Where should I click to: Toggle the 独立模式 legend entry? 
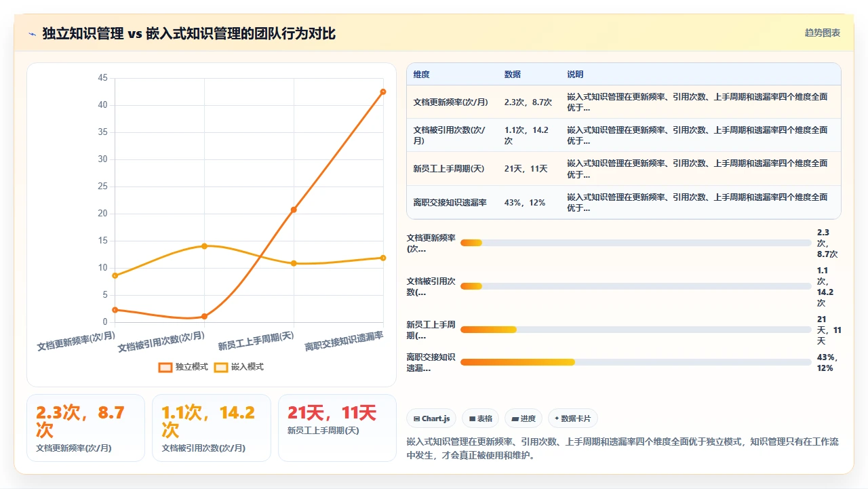coord(183,367)
